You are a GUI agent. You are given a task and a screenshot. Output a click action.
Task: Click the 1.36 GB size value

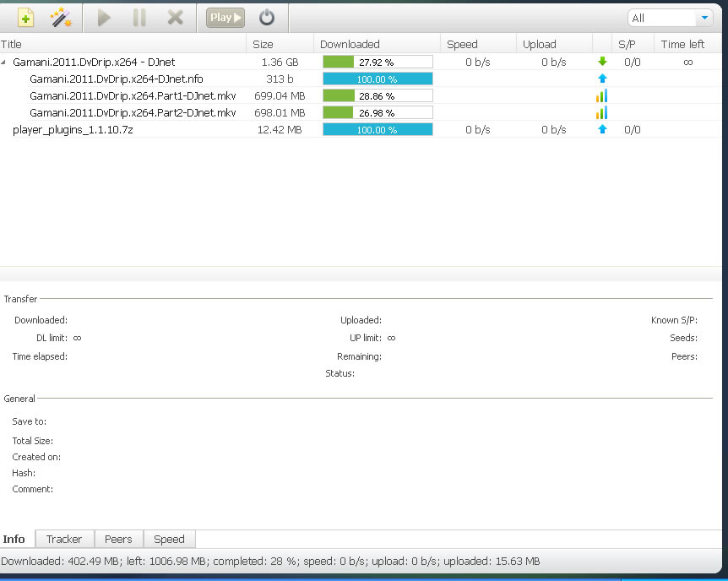(280, 62)
